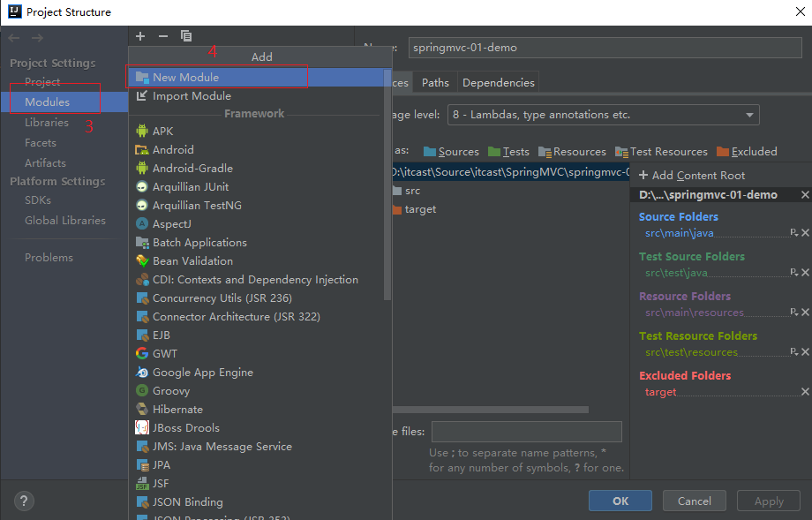
Task: Click the minus Remove module icon
Action: pyautogui.click(x=162, y=36)
